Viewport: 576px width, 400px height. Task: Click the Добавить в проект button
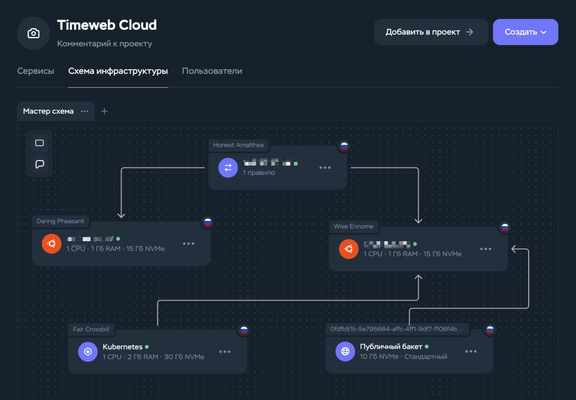click(x=431, y=32)
